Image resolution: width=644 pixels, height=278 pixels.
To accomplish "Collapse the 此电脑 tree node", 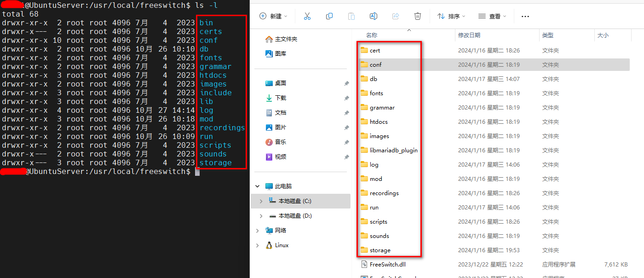I will 257,186.
